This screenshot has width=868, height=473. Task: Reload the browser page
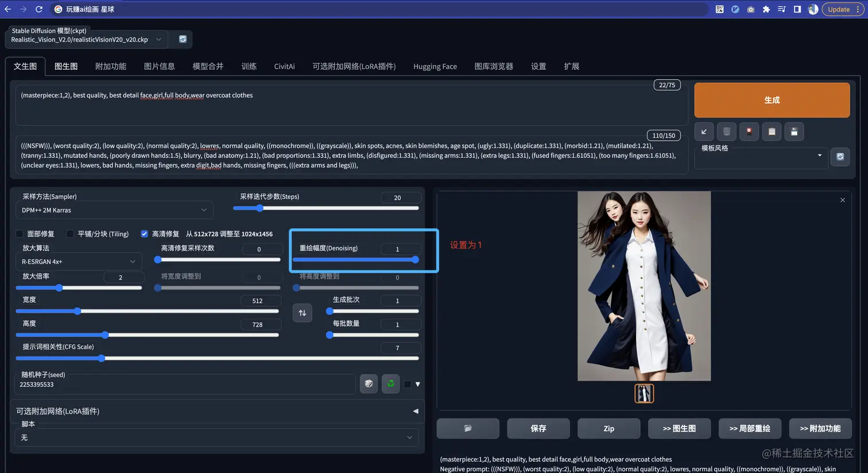pyautogui.click(x=39, y=9)
